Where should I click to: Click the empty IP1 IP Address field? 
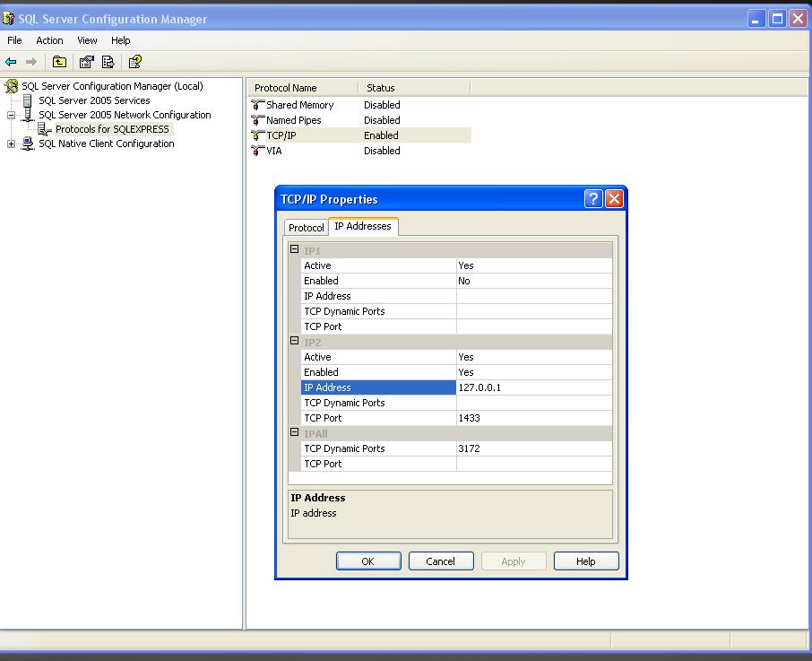534,296
